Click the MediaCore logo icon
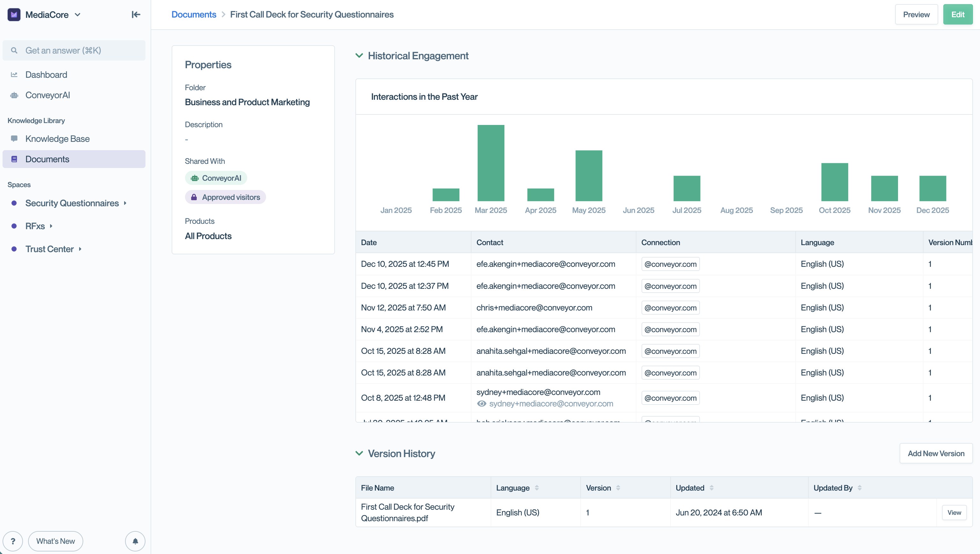 coord(14,14)
